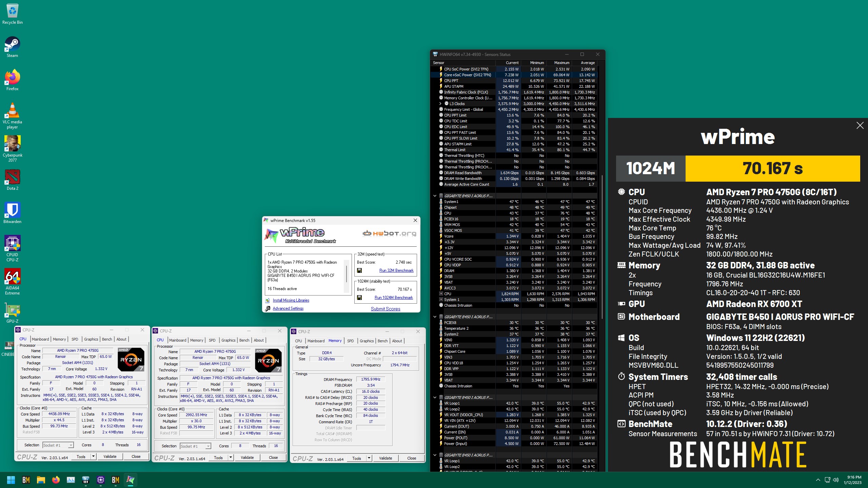Image resolution: width=868 pixels, height=488 pixels.
Task: Open the Bitwarden desktop shortcut
Action: (x=12, y=213)
